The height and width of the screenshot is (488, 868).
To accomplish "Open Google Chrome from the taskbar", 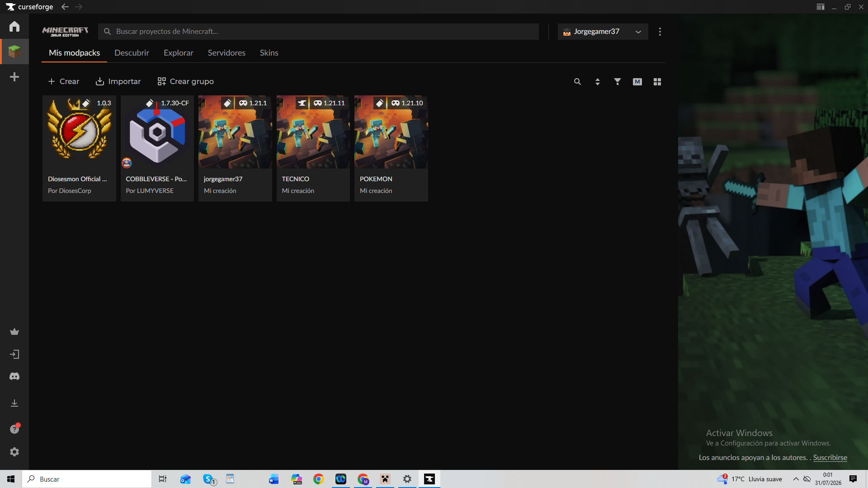I will pos(319,479).
